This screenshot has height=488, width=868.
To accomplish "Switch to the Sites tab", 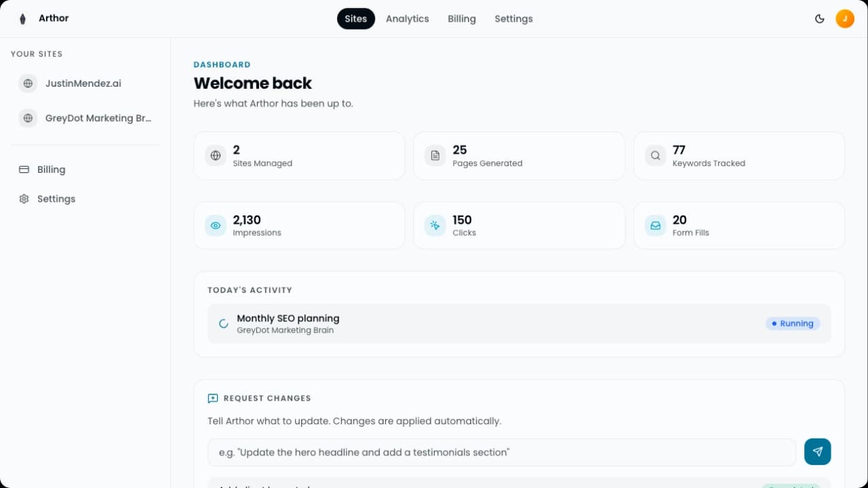I will (356, 19).
